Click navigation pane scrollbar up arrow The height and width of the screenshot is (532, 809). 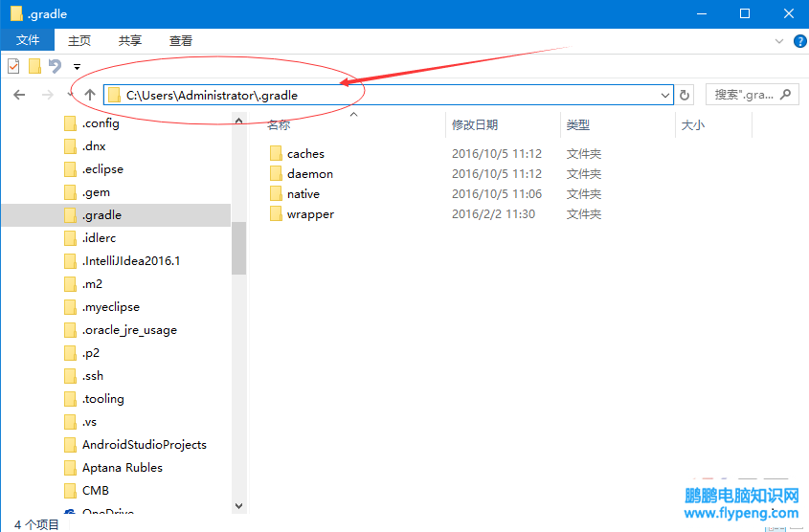(239, 122)
